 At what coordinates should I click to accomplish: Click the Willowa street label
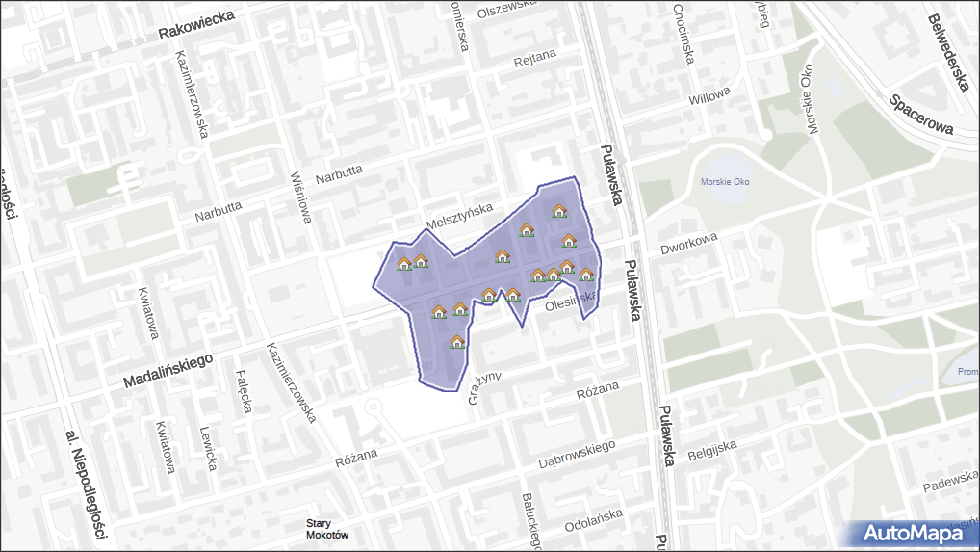coord(710,95)
